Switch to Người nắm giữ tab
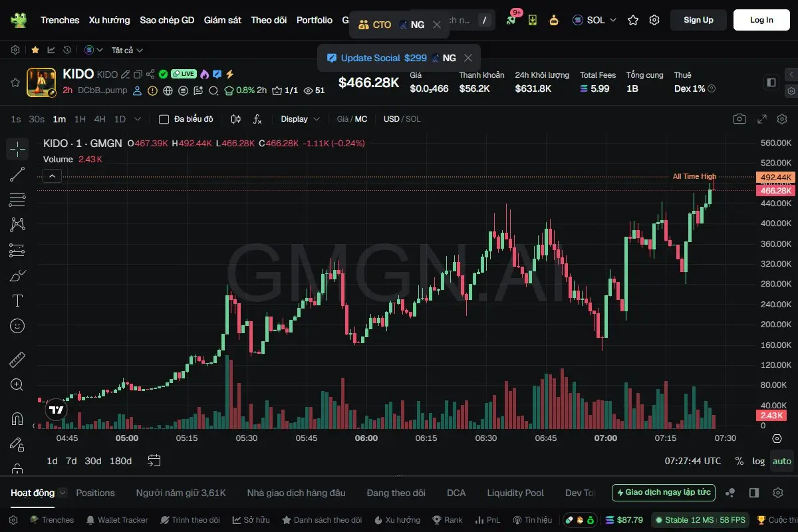The width and height of the screenshot is (798, 532). [181, 493]
